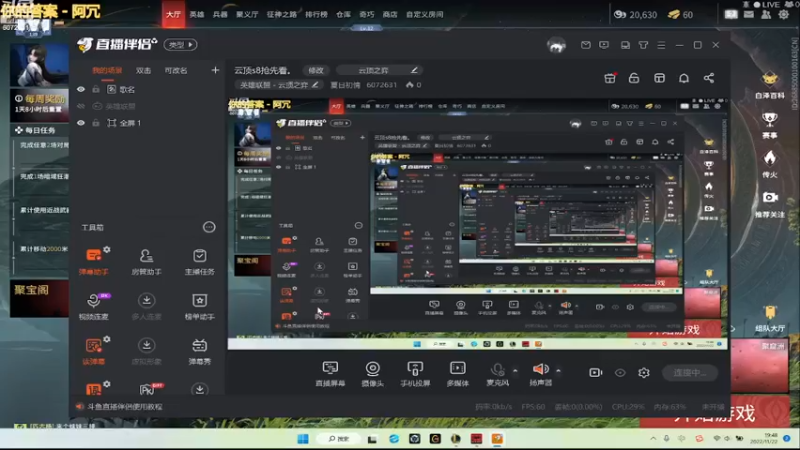The width and height of the screenshot is (800, 450).
Task: Open the 榜单助手 tool
Action: 199,307
